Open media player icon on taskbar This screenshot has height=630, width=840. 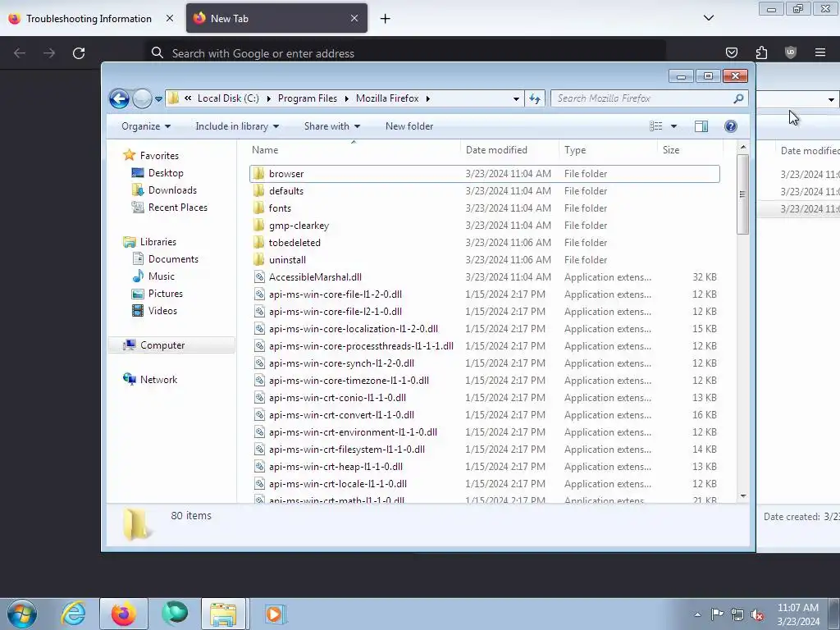click(274, 614)
